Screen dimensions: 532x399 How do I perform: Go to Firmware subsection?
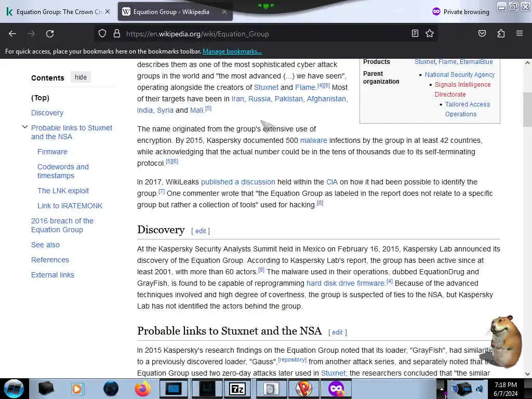tap(52, 152)
